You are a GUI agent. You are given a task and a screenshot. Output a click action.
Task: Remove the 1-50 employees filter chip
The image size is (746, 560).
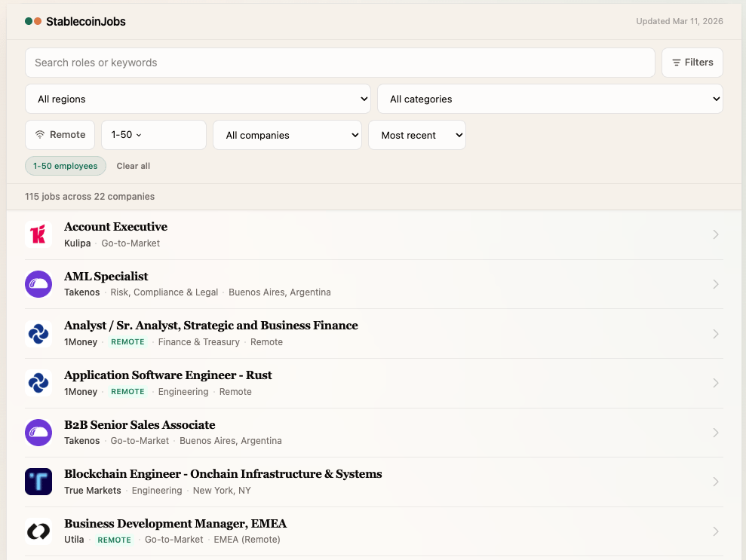(x=65, y=166)
